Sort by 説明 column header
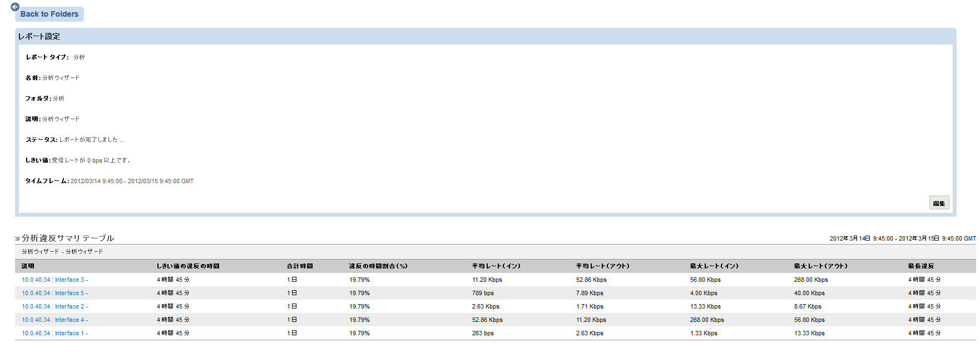This screenshot has width=980, height=352. (28, 266)
